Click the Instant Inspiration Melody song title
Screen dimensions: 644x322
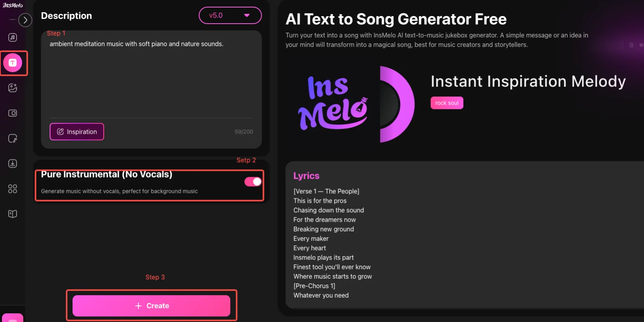528,81
